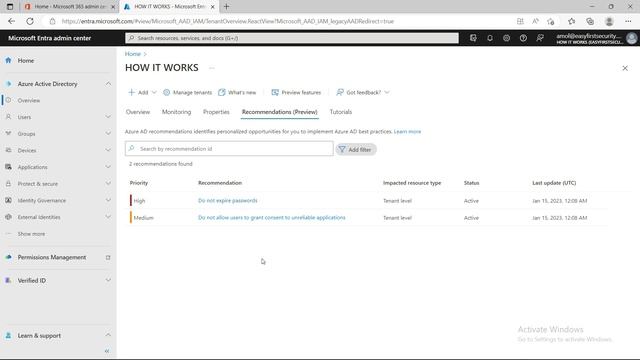
Task: Open unreliable applications consent recommendation
Action: click(x=272, y=218)
